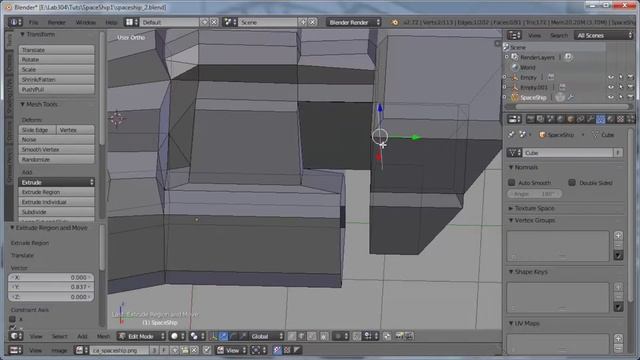Open the Edit Mode dropdown

pos(142,336)
